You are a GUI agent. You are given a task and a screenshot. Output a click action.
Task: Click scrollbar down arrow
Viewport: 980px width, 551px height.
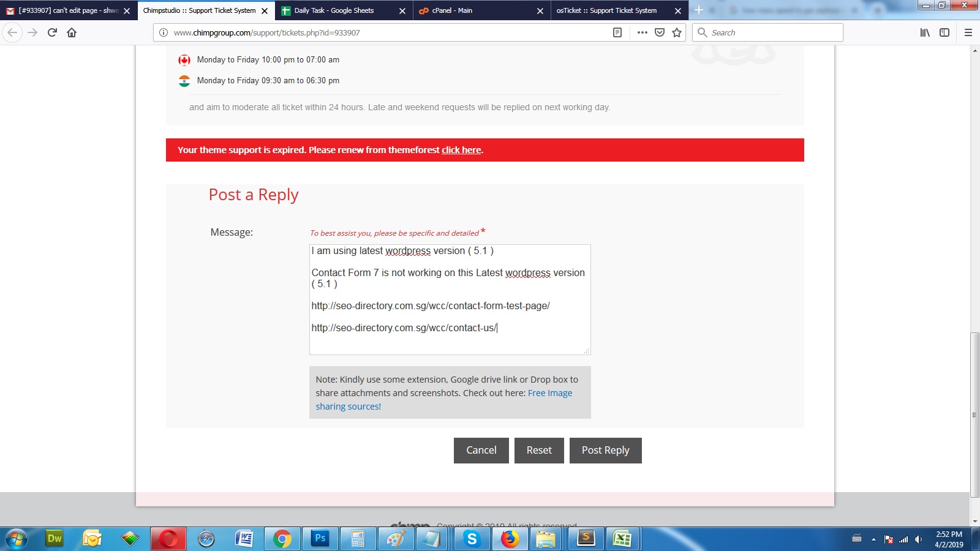[x=974, y=522]
